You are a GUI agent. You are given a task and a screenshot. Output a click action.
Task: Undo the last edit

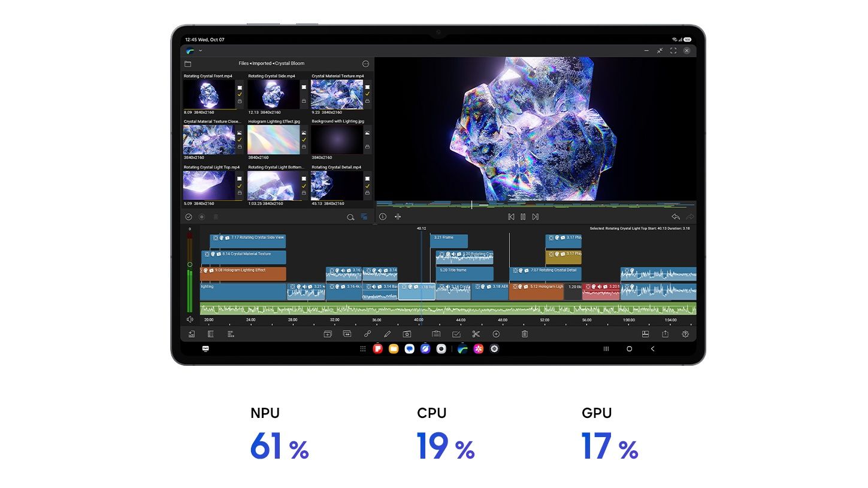pyautogui.click(x=675, y=217)
